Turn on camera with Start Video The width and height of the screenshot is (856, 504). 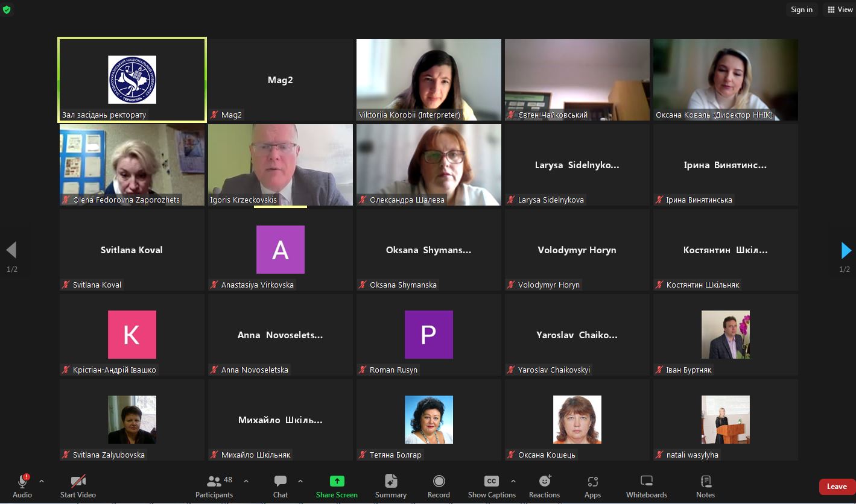pos(78,485)
